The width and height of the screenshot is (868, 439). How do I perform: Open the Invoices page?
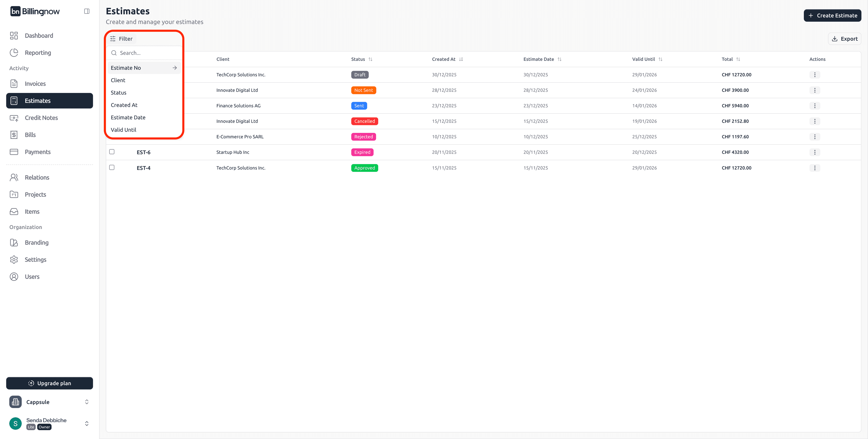pos(35,84)
